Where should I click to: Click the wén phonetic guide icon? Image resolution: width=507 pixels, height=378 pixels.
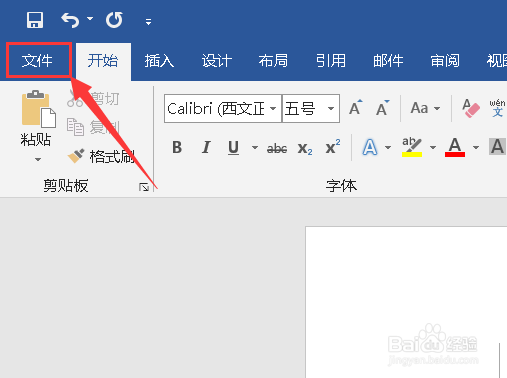click(497, 108)
